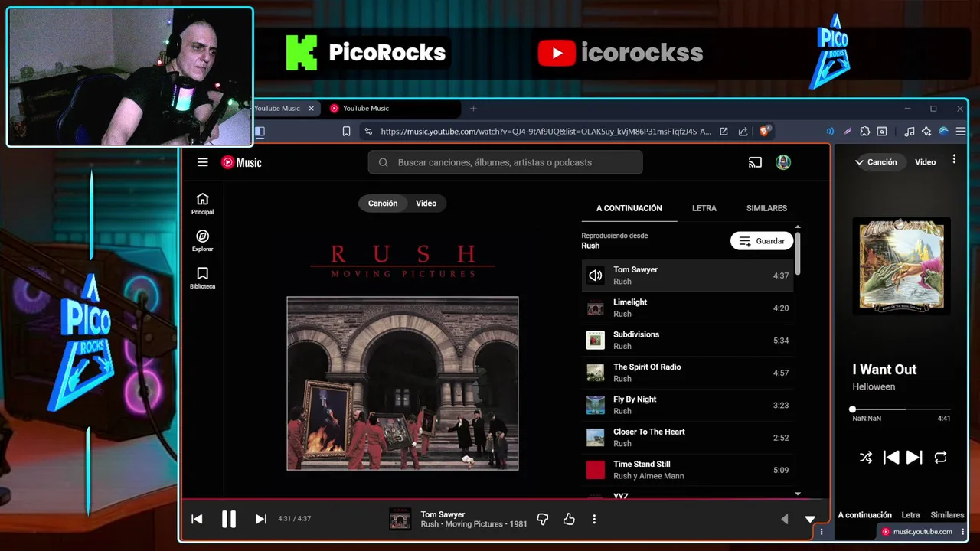Click the Tom Sawyer speaker thumbnail in queue
The width and height of the screenshot is (980, 551).
[596, 275]
